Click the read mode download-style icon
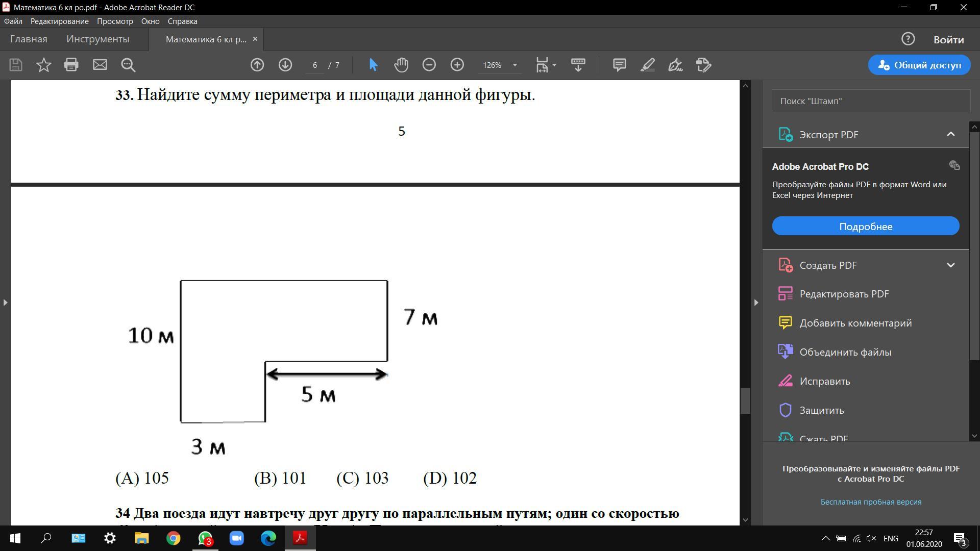This screenshot has width=980, height=551. (x=578, y=65)
